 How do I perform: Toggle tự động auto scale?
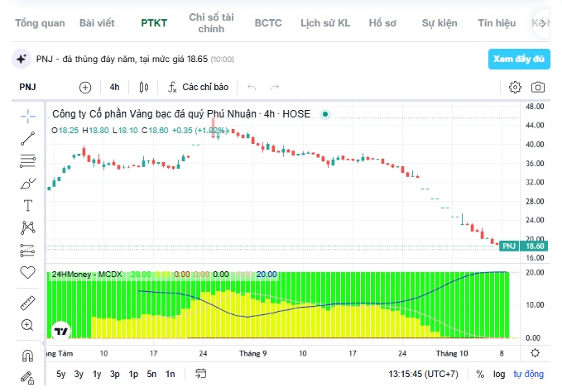click(x=529, y=374)
